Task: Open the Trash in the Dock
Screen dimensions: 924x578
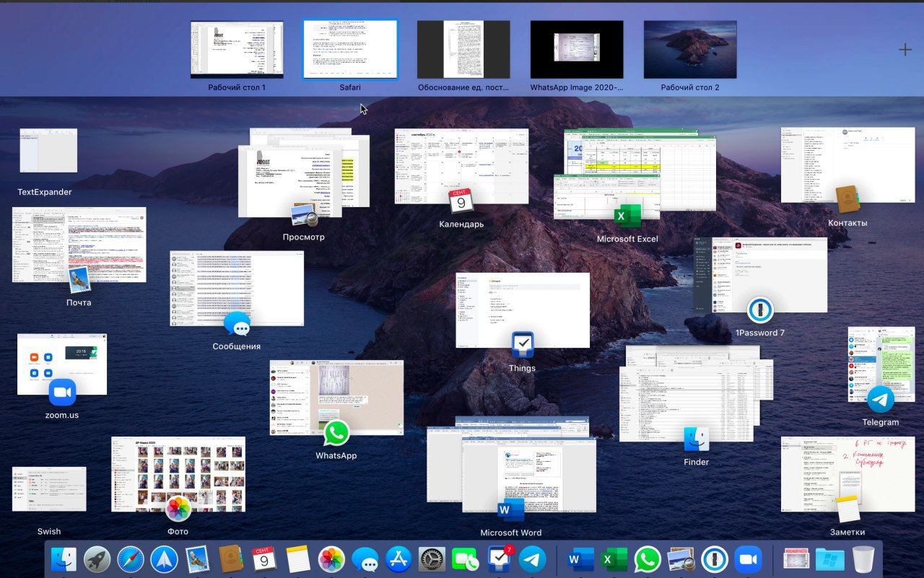Action: click(x=863, y=559)
